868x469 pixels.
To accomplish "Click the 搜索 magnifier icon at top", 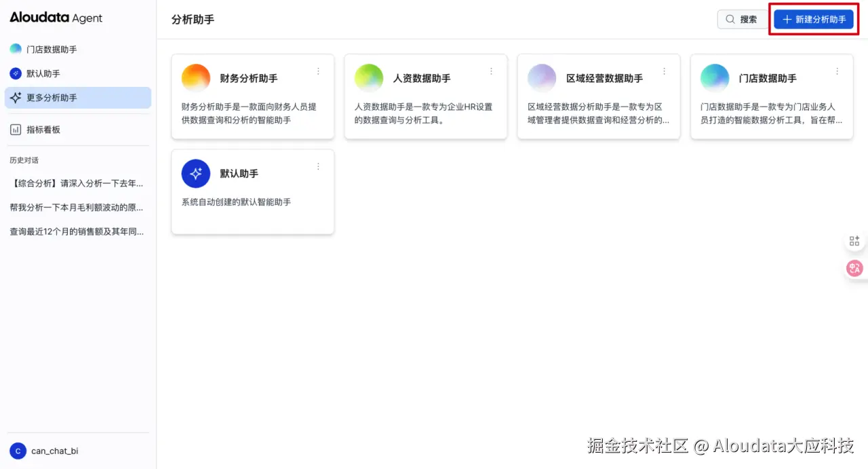I will (x=730, y=19).
